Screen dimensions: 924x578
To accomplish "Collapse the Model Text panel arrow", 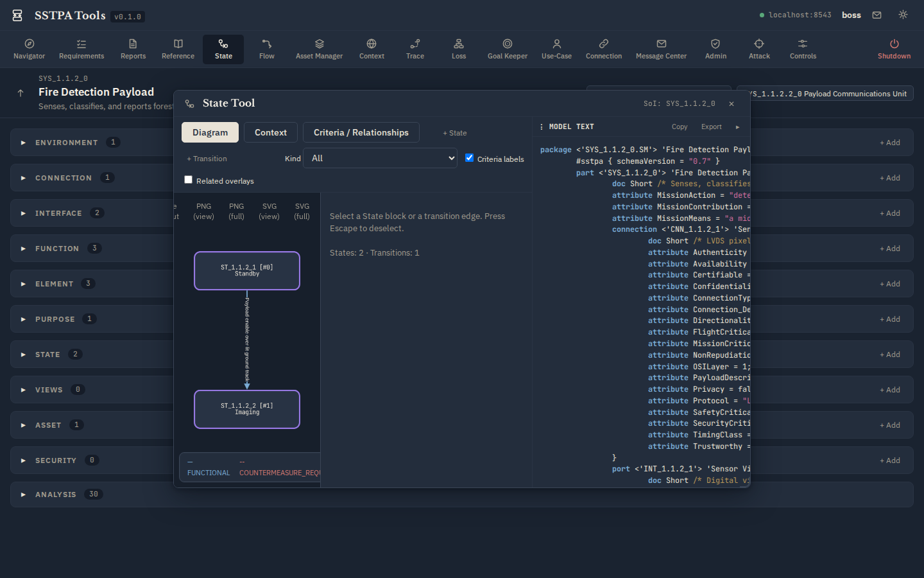I will 737,127.
